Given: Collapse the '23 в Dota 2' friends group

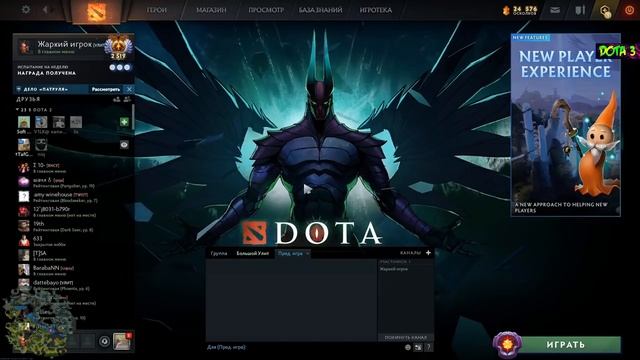Looking at the screenshot, I should point(34,110).
